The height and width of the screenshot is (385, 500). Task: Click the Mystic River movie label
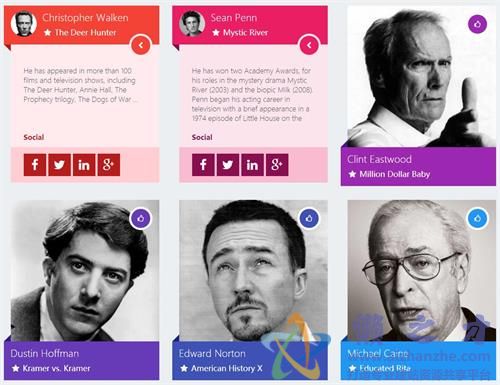(x=245, y=32)
